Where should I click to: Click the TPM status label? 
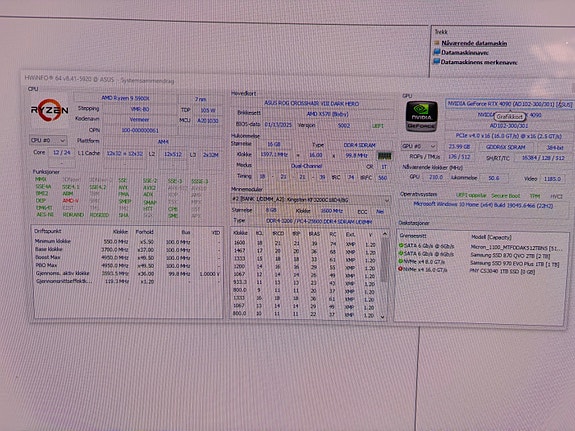535,196
